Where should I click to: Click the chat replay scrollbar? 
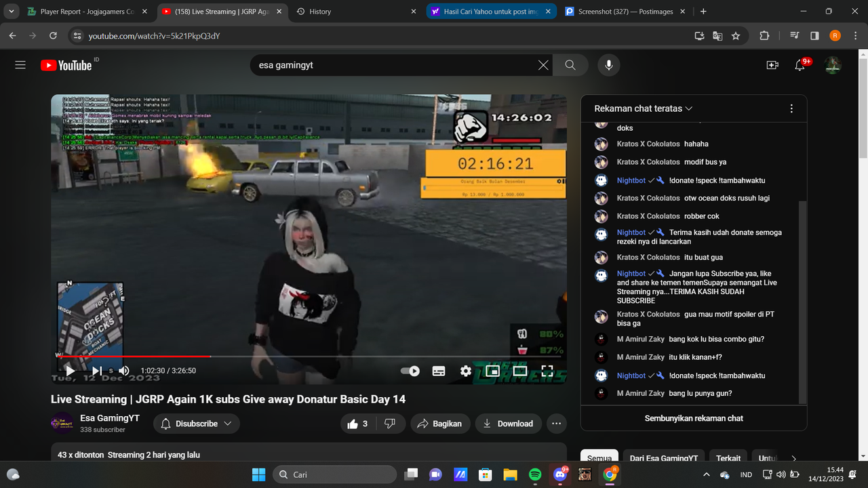803,302
